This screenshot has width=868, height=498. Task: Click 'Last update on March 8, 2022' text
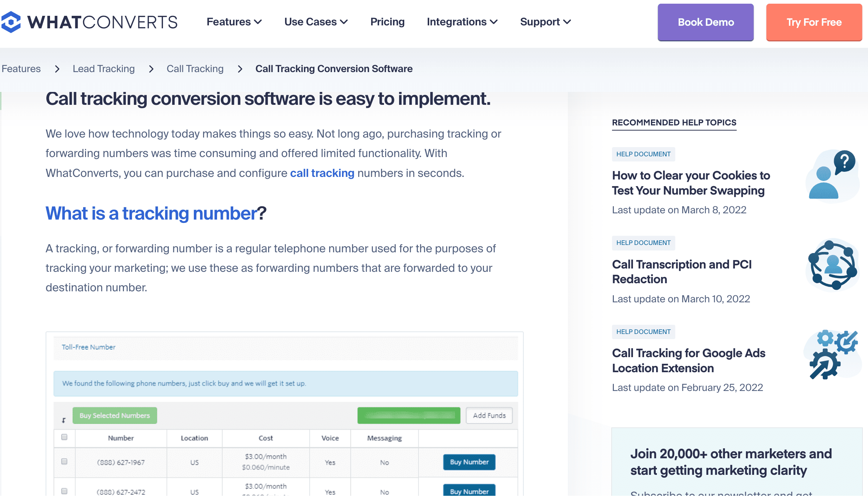coord(679,210)
